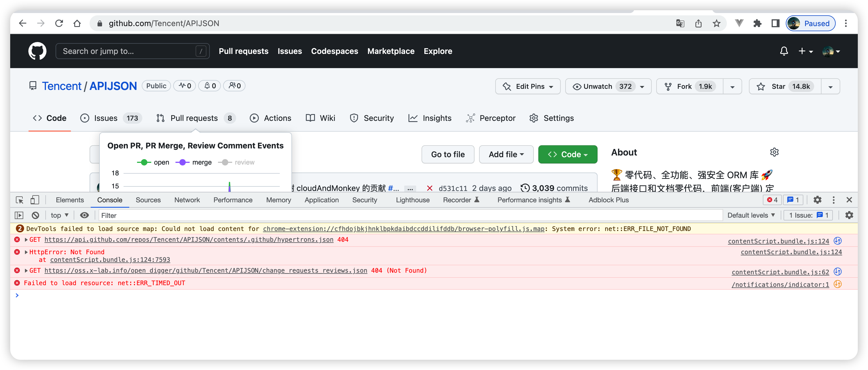Reload the current page
The height and width of the screenshot is (370, 868).
59,23
